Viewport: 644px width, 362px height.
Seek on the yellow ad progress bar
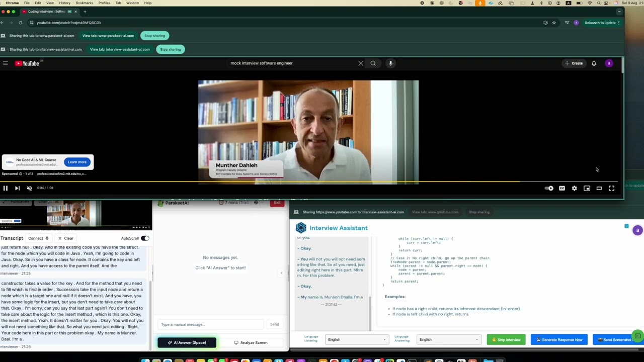click(308, 182)
